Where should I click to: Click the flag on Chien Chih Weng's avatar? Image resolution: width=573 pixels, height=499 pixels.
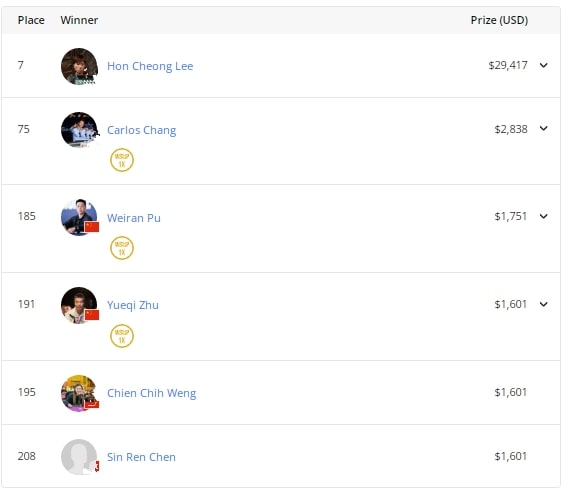click(x=92, y=404)
